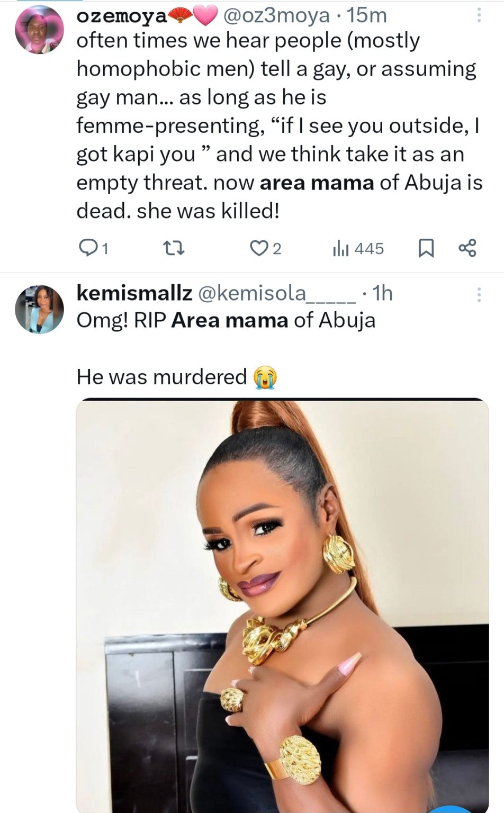Image resolution: width=504 pixels, height=813 pixels.
Task: Open the @oz3moya handle link
Action: pyautogui.click(x=276, y=16)
